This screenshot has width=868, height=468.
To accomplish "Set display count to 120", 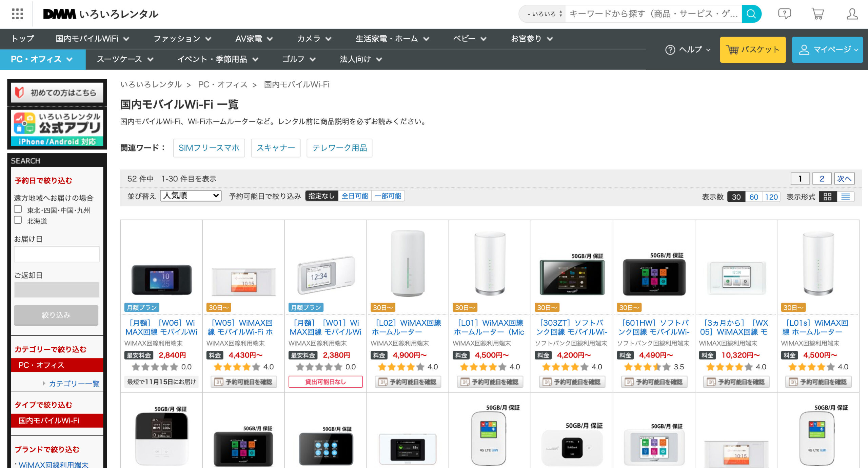I will [x=771, y=197].
